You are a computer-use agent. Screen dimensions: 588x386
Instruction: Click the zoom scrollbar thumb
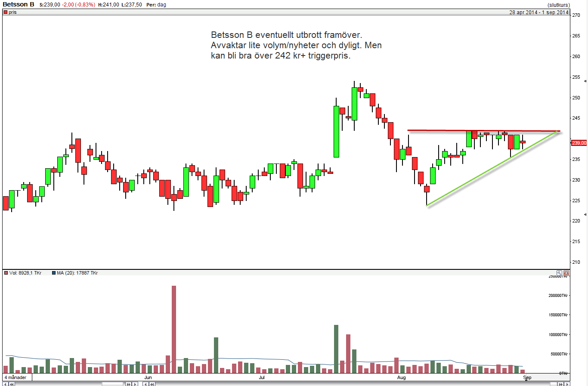[112, 384]
